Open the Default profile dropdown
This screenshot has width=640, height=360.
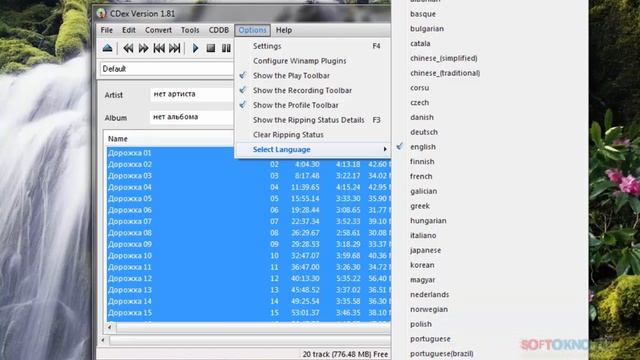coord(167,69)
